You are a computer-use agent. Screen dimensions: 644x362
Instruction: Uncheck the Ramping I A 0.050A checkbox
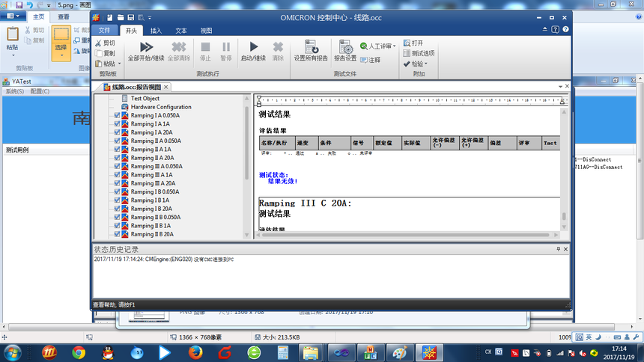click(117, 116)
